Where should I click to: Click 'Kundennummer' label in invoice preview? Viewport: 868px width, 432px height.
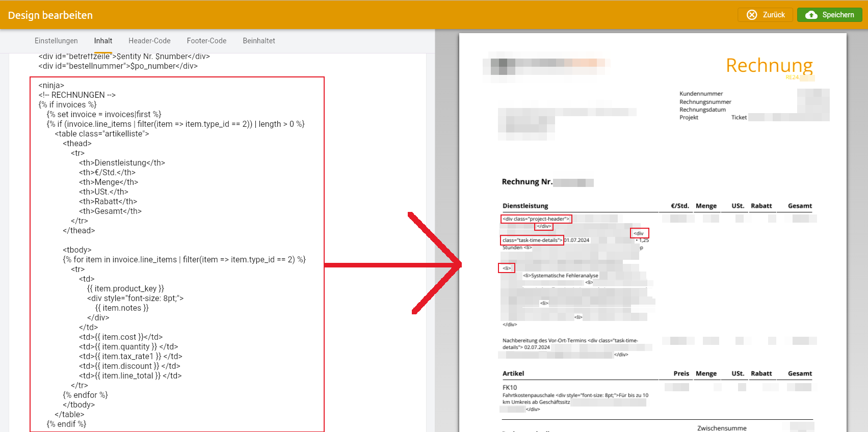point(701,94)
